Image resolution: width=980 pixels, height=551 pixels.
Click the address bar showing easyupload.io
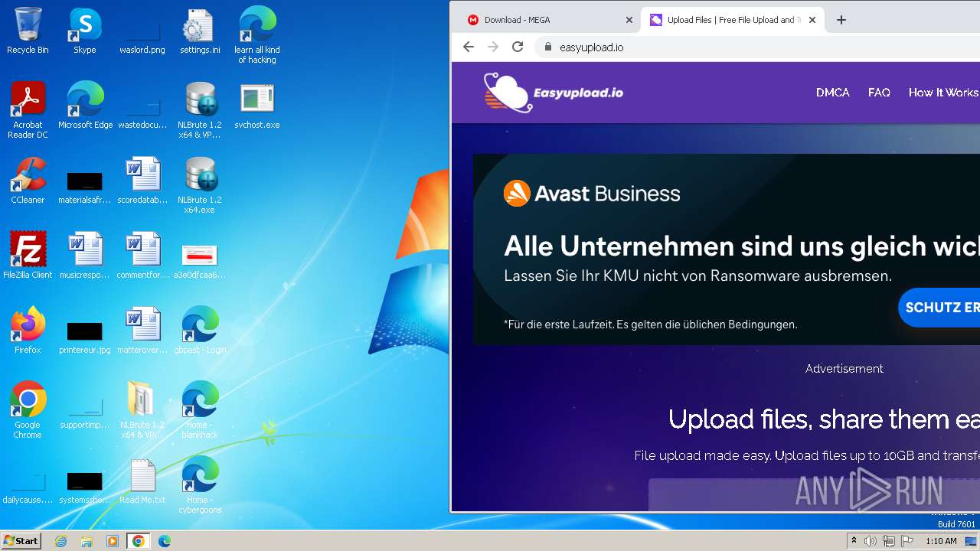click(758, 47)
